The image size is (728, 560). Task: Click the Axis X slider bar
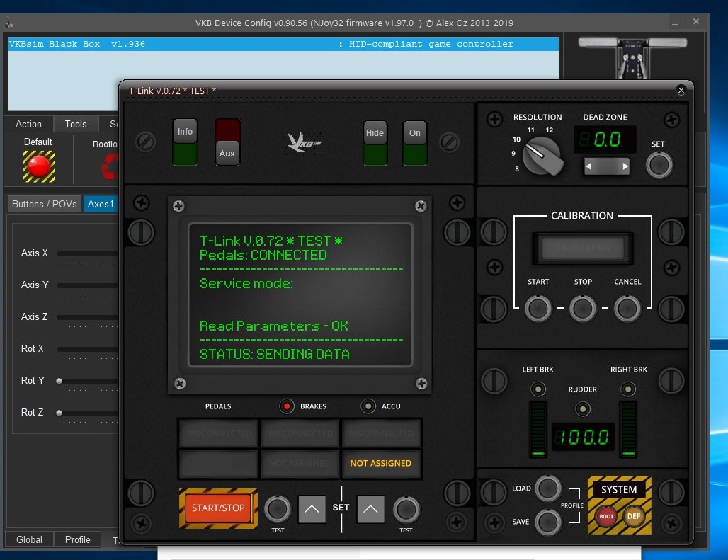click(x=87, y=253)
